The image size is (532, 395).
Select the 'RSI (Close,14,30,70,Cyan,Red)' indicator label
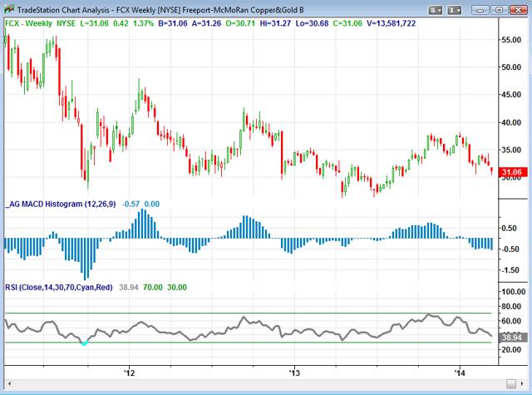[59, 288]
